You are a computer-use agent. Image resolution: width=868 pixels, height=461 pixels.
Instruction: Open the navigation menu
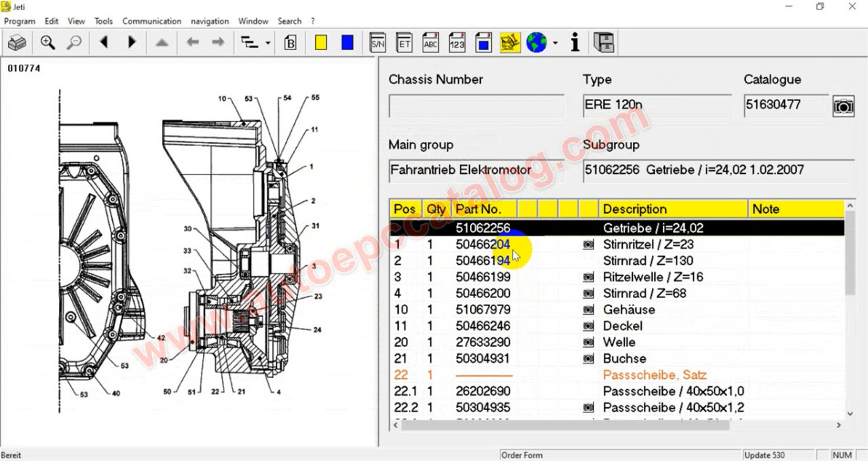pyautogui.click(x=210, y=21)
